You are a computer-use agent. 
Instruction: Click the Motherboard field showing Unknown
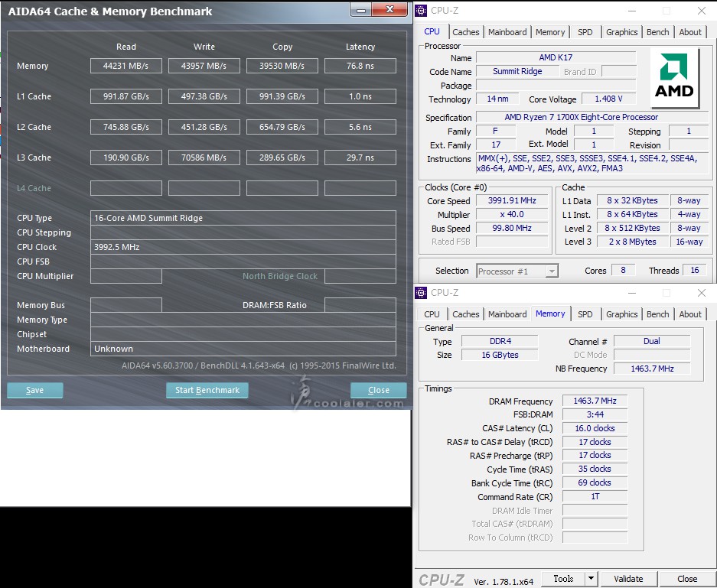243,349
